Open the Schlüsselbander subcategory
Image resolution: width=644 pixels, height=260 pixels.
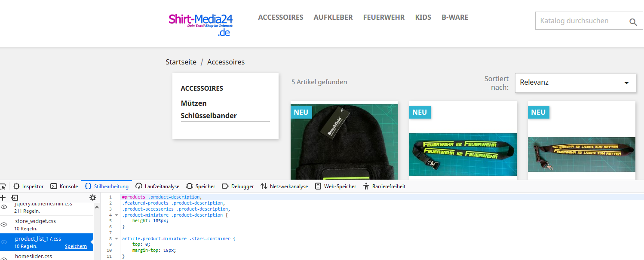click(209, 116)
